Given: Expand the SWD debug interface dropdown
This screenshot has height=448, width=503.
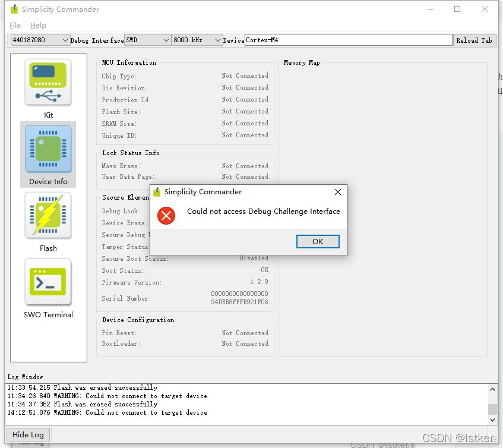Looking at the screenshot, I should (147, 40).
